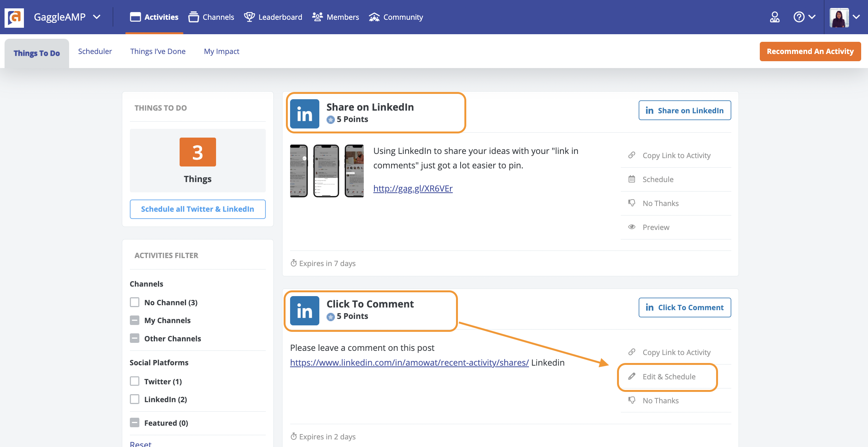This screenshot has width=868, height=447.
Task: Click Copy Link to Activity for Click To Comment
Action: pos(676,352)
